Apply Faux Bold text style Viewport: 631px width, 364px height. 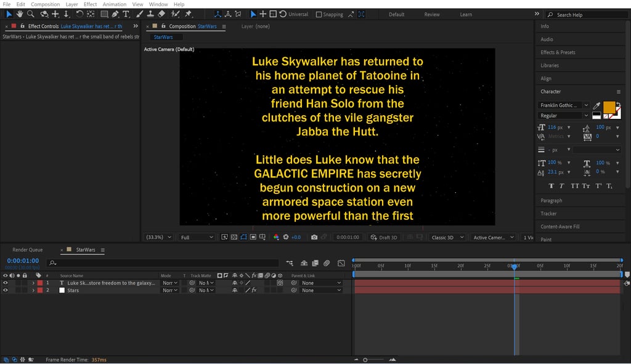coord(551,186)
